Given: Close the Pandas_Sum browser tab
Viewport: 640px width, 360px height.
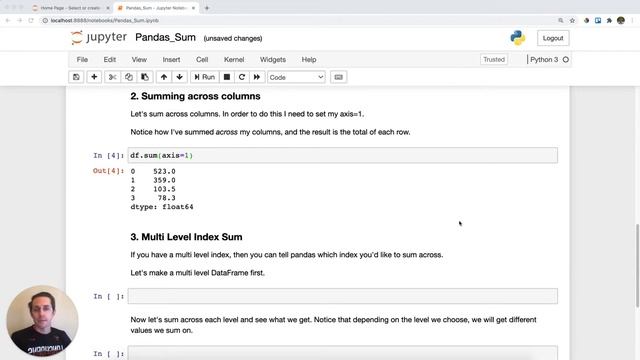Looking at the screenshot, I should click(x=193, y=8).
